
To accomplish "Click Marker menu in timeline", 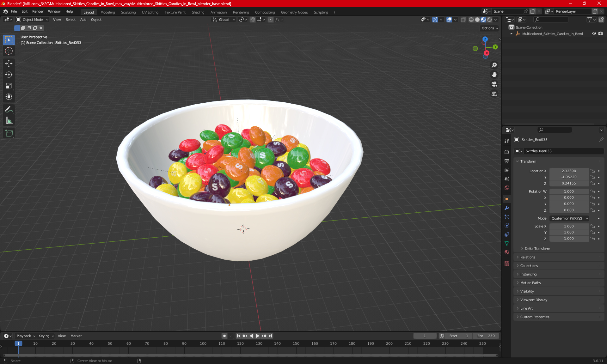I will (x=76, y=336).
